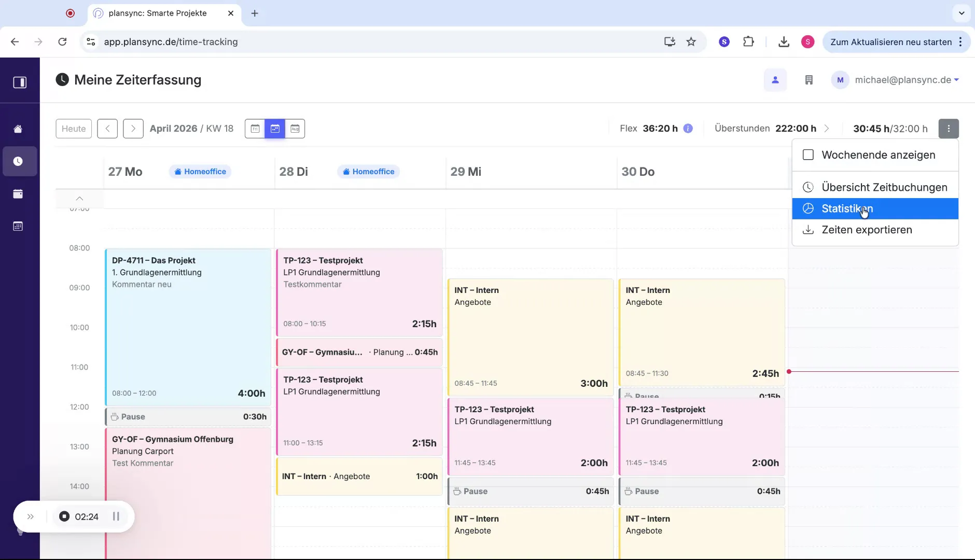This screenshot has width=975, height=560.
Task: Choose Zeiten exportieren menu entry
Action: pos(875,230)
